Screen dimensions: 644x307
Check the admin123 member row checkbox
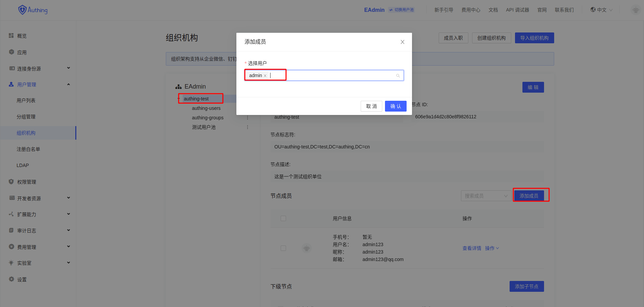pos(283,248)
